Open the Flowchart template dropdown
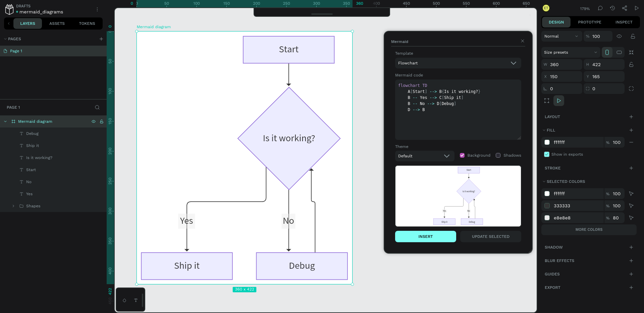The height and width of the screenshot is (313, 644). [x=458, y=63]
